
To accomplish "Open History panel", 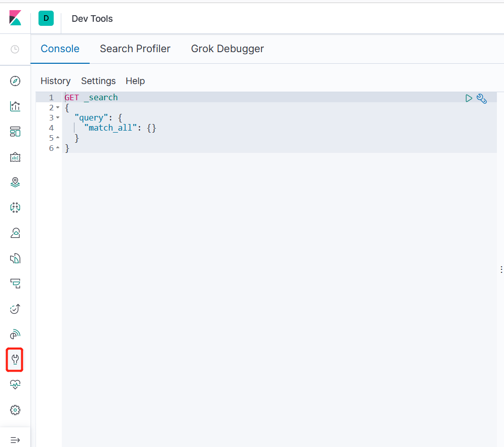I will (55, 81).
